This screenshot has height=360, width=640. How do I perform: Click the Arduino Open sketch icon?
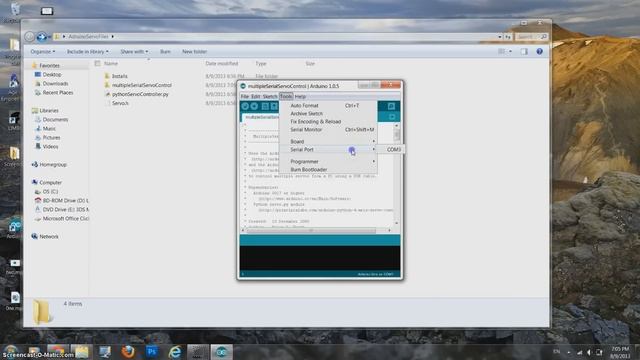click(x=274, y=106)
